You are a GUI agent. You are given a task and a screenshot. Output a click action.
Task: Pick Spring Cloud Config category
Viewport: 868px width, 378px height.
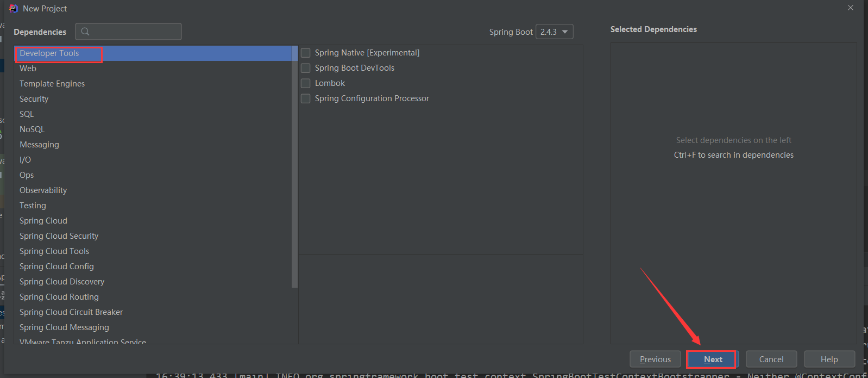153,267
